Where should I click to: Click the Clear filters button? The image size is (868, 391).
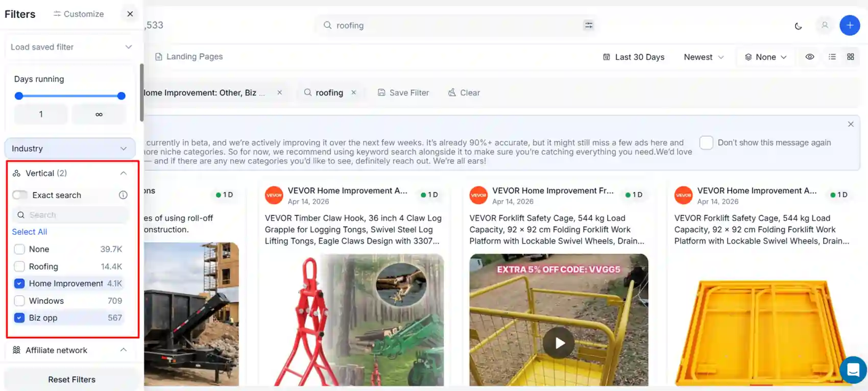[464, 93]
